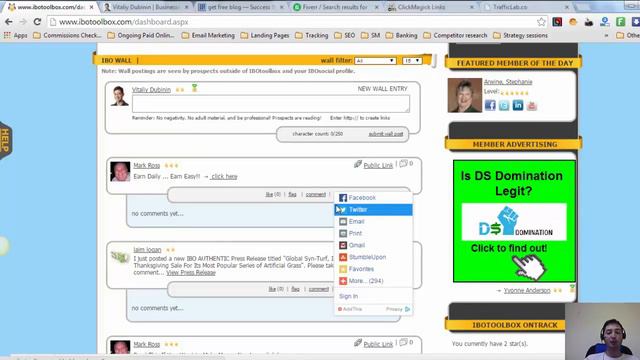Open the Competitor research bookmarks folder
640x360 pixels.
[455, 36]
